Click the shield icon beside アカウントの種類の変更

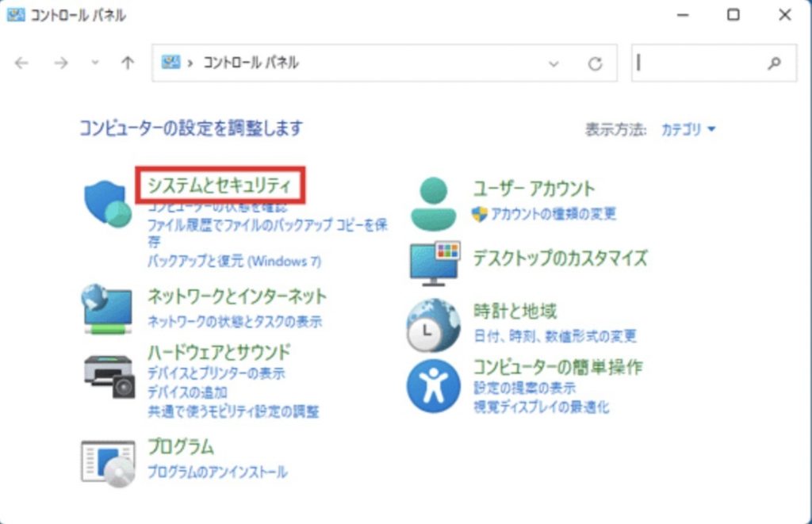[480, 214]
